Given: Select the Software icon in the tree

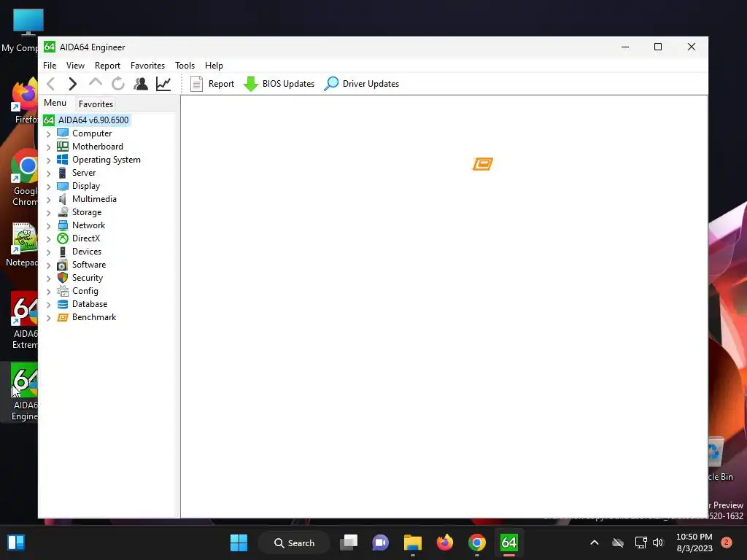Looking at the screenshot, I should tap(63, 265).
